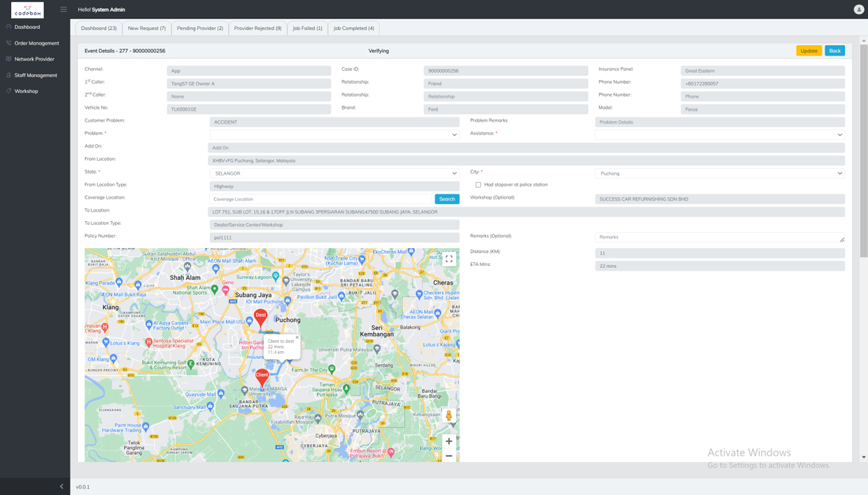Click the Street View pegman icon

tap(449, 416)
